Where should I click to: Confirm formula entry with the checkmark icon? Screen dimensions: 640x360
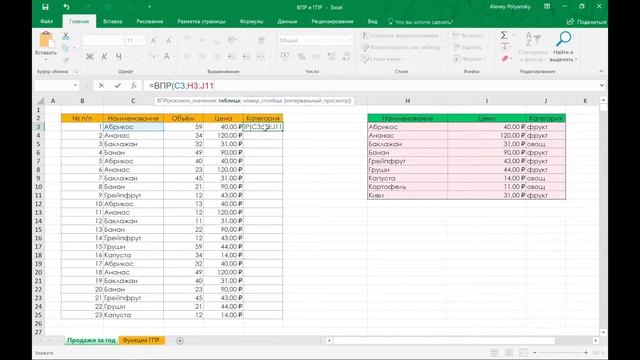(x=118, y=85)
